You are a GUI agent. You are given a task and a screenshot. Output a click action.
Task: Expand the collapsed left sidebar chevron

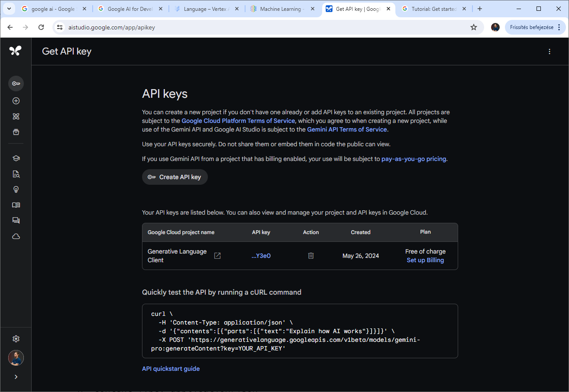click(16, 376)
